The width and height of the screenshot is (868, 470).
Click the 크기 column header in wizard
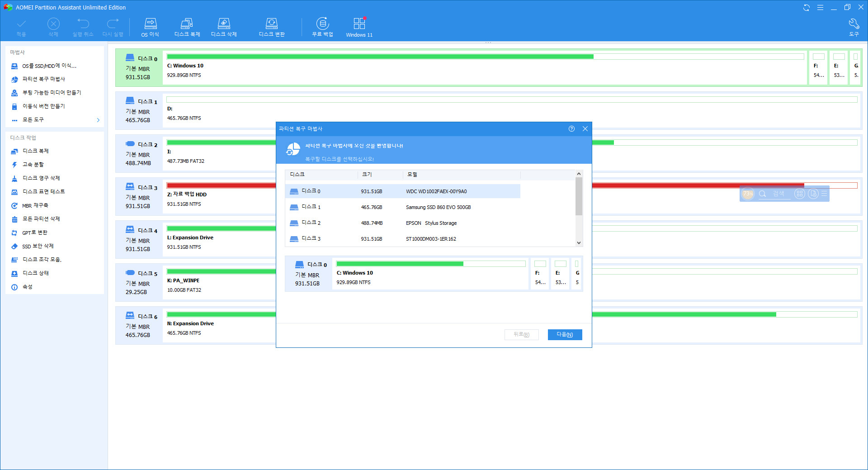coord(380,175)
